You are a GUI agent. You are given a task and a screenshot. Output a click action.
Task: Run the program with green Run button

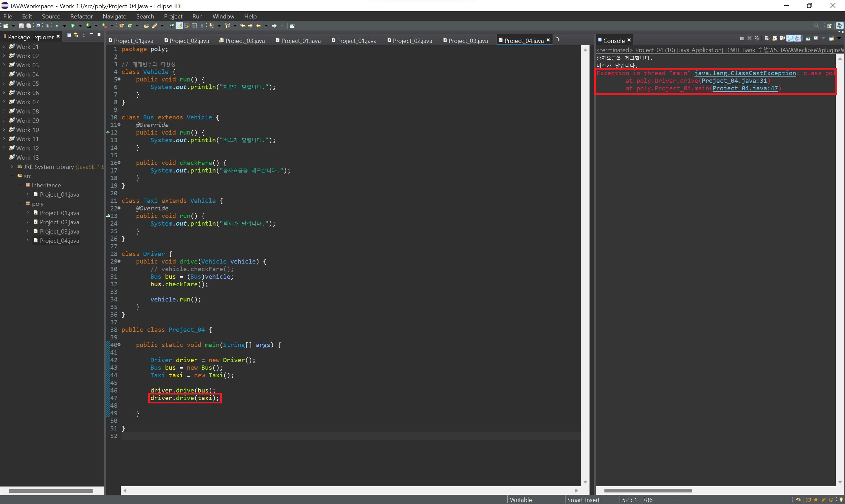tap(73, 26)
